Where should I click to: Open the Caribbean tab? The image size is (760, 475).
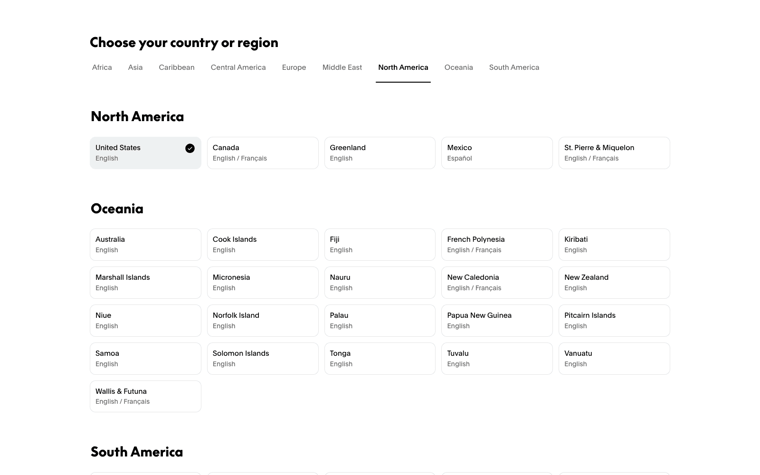click(x=176, y=67)
